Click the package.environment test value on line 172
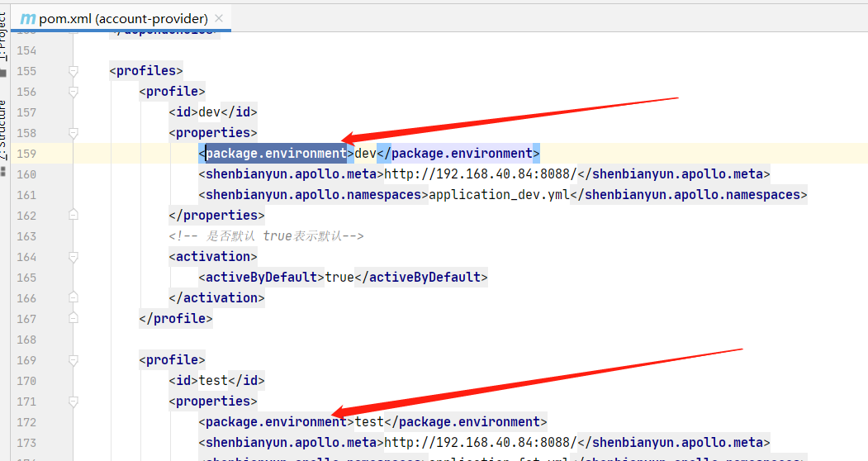The height and width of the screenshot is (461, 868). [369, 422]
